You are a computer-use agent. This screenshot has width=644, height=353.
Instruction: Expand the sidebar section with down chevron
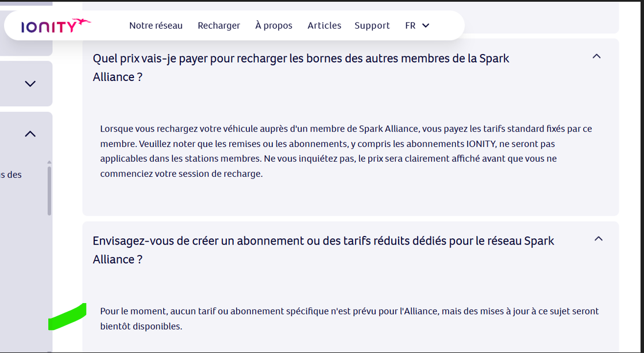[x=30, y=84]
